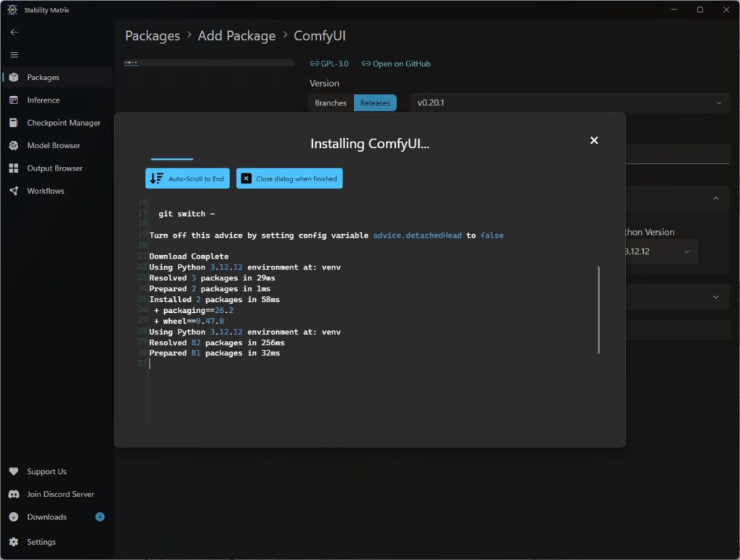Viewport: 740px width, 560px height.
Task: Click Add Package in the breadcrumb
Action: pyautogui.click(x=236, y=36)
